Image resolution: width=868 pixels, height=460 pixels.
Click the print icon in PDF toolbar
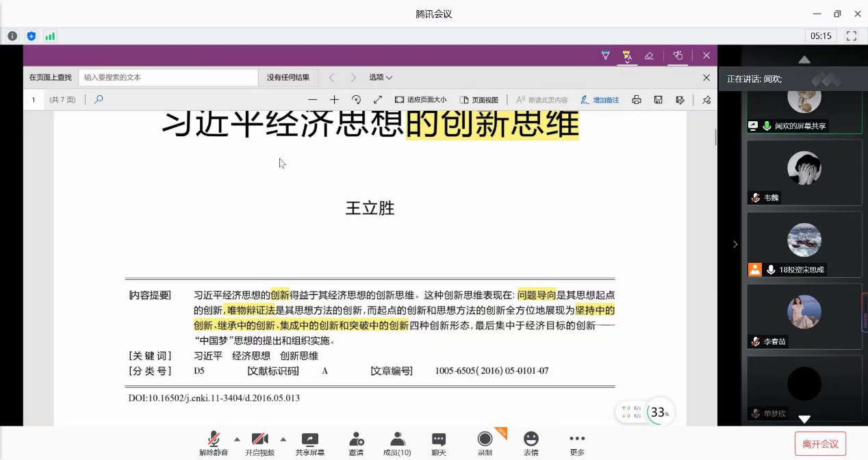pos(636,100)
